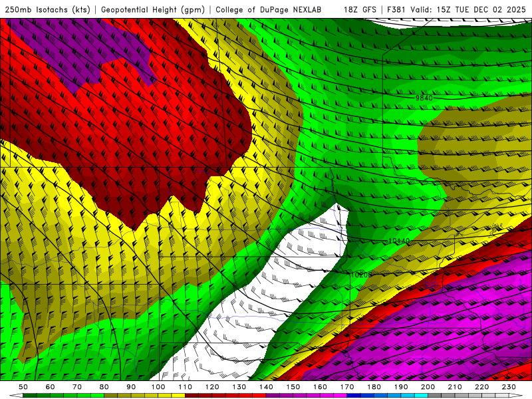Click the darkest green swatch at legend's left end
Screen dimensions: 532x399
point(29,396)
